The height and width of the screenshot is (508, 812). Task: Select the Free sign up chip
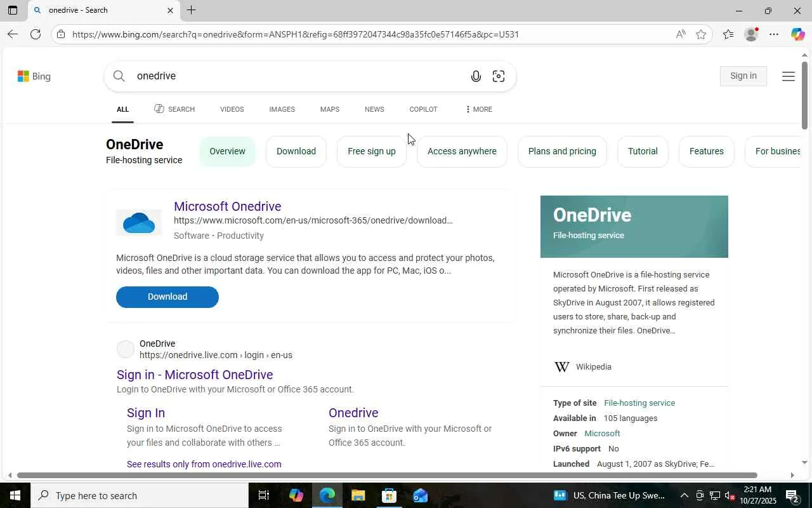(x=372, y=151)
